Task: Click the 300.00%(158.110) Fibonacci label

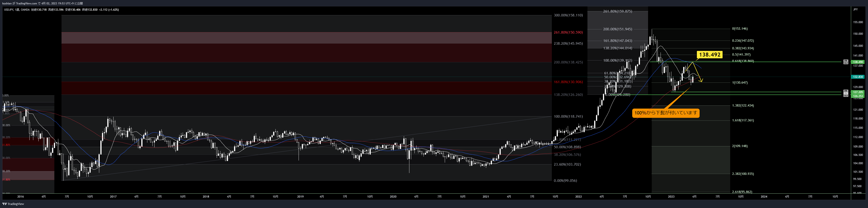Action: click(568, 15)
